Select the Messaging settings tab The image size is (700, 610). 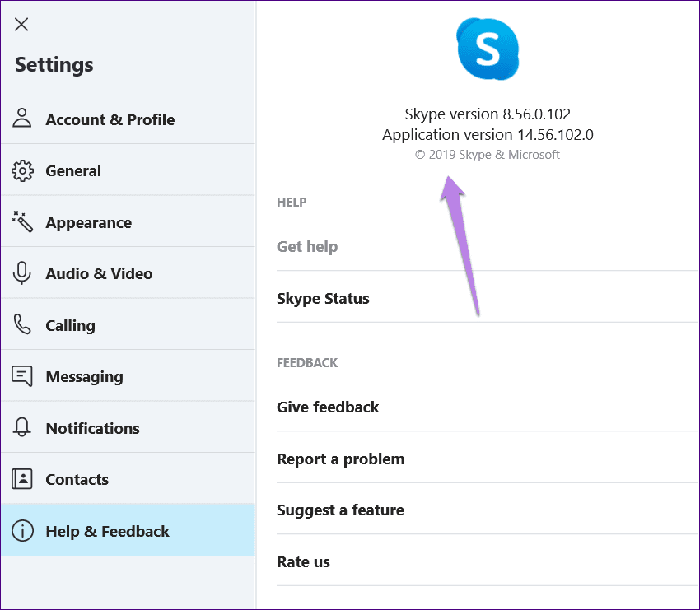(84, 377)
